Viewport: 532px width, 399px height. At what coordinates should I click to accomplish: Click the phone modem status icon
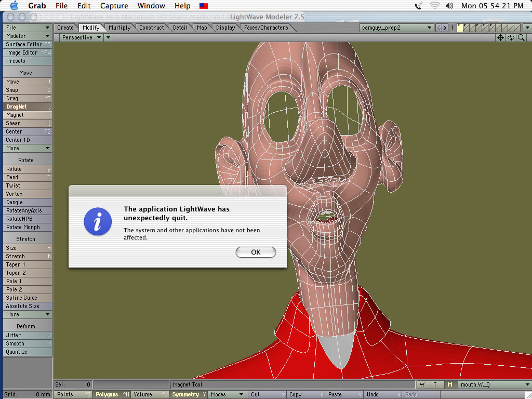pos(419,5)
